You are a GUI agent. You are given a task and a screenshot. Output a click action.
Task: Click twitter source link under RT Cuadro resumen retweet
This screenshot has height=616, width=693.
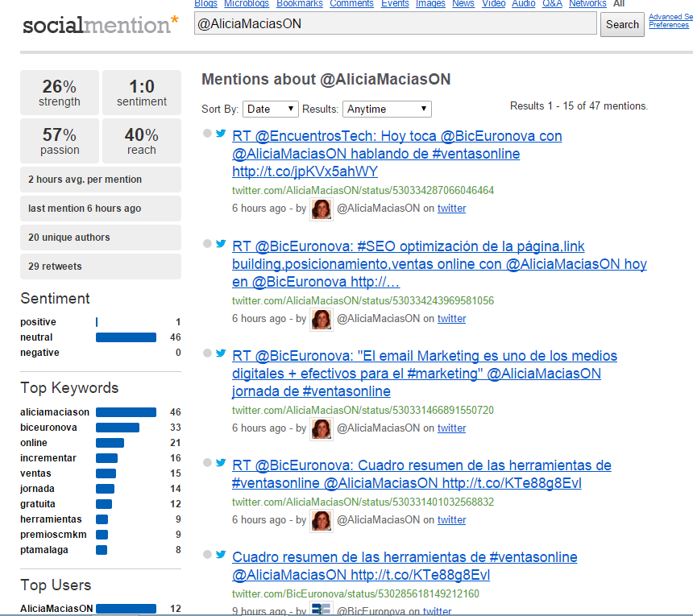click(x=451, y=520)
